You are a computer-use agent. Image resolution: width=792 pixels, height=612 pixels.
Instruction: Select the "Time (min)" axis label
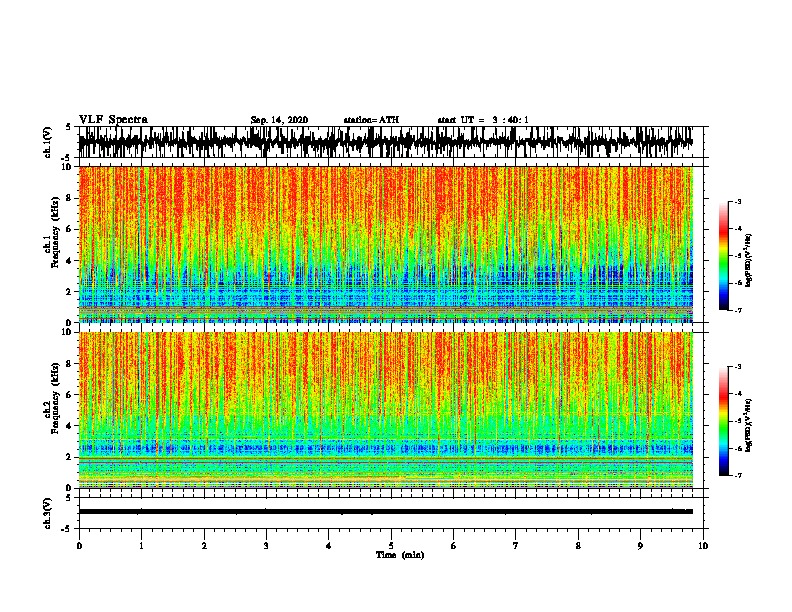click(400, 555)
